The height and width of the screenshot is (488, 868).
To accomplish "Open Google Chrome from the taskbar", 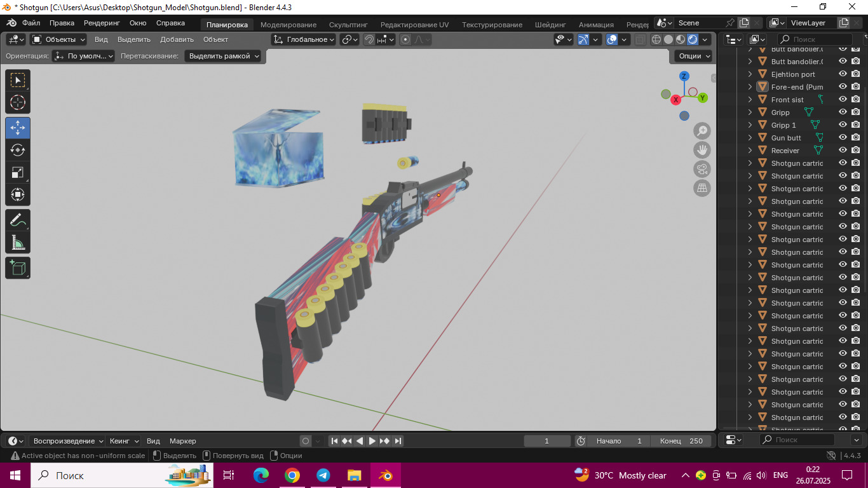I will coord(292,475).
